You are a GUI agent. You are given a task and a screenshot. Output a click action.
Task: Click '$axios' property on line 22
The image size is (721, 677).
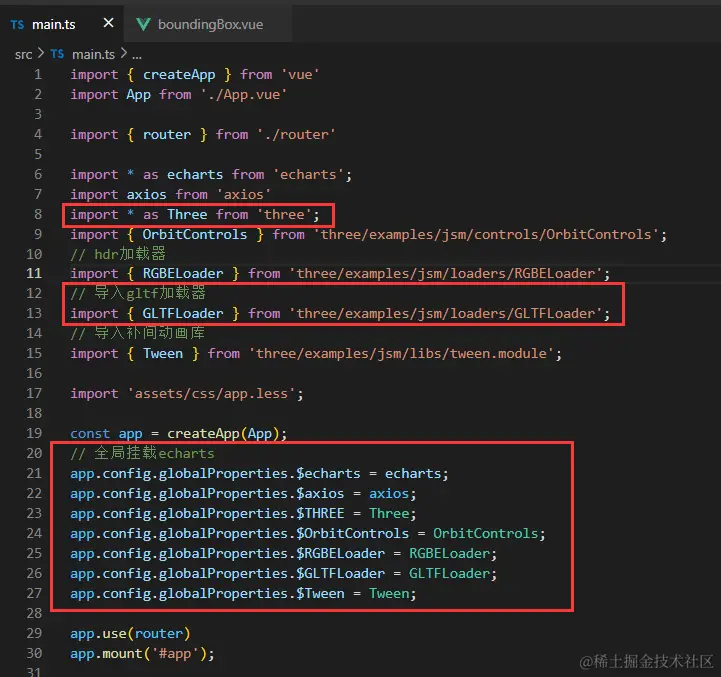tap(320, 493)
